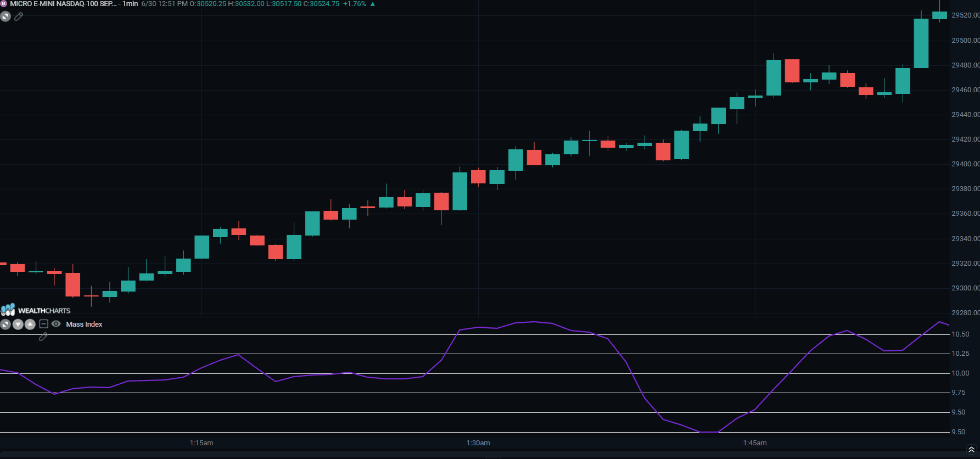Click the 9.75 Mass Index axis value
This screenshot has width=980, height=459.
click(959, 393)
